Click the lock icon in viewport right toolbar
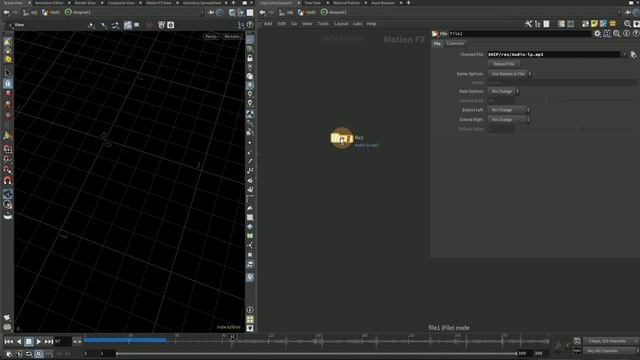Image resolution: width=640 pixels, height=360 pixels. point(250,58)
